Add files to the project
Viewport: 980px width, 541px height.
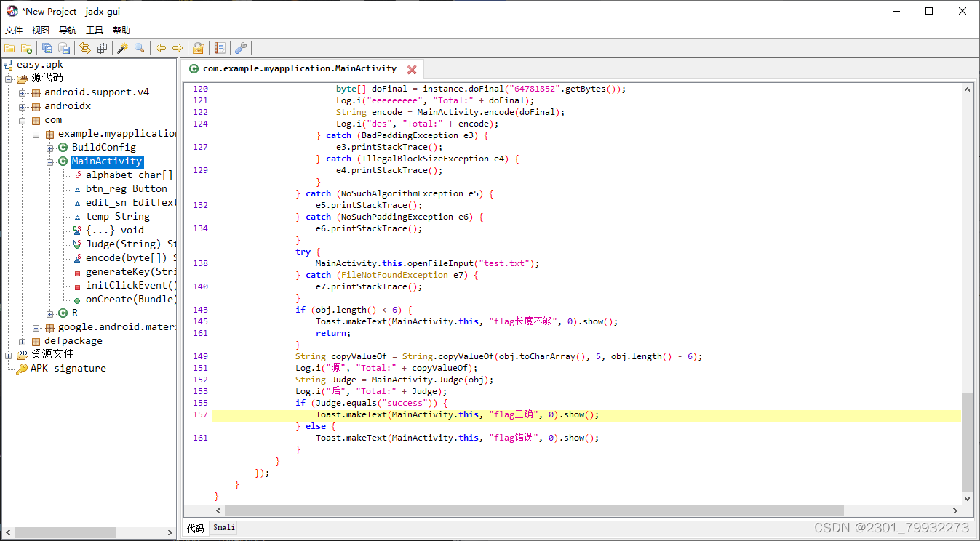[26, 48]
